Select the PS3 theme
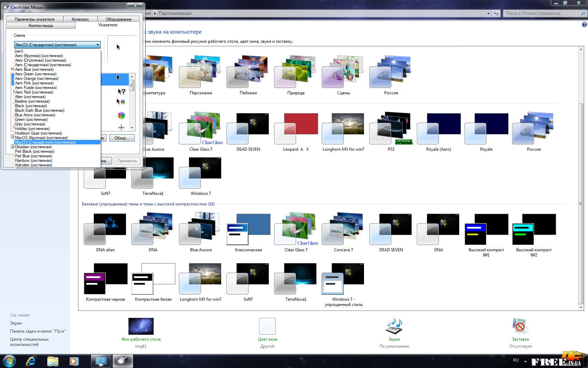Image resolution: width=588 pixels, height=368 pixels. click(x=391, y=132)
